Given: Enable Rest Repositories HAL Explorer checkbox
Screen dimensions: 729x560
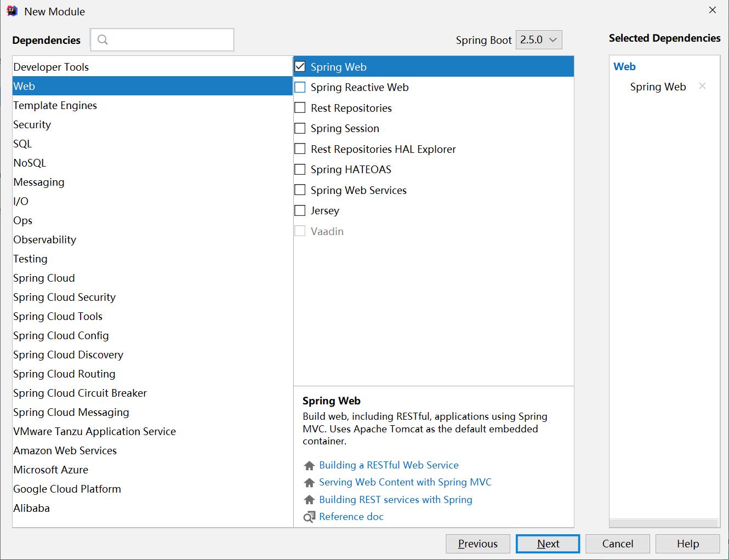Looking at the screenshot, I should coord(300,149).
